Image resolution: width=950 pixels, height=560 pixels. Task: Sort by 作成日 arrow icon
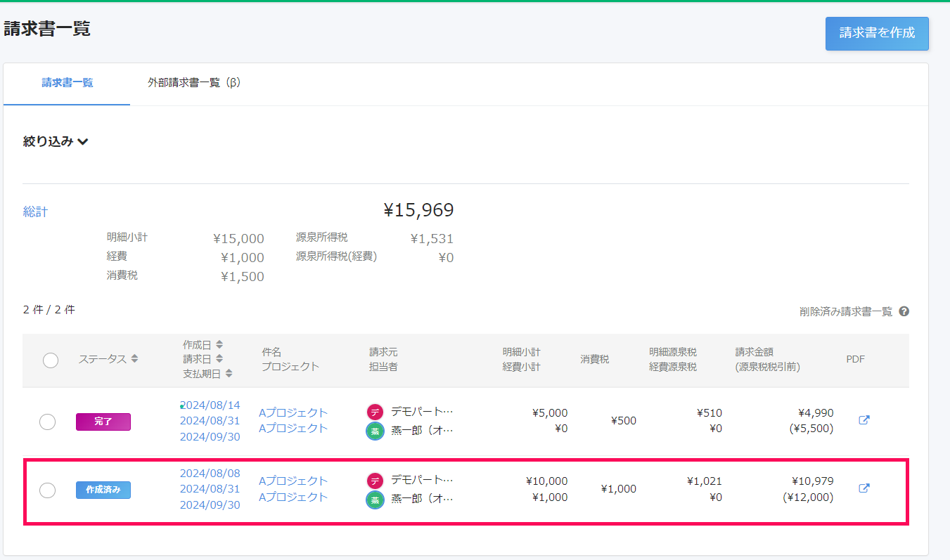coord(219,344)
